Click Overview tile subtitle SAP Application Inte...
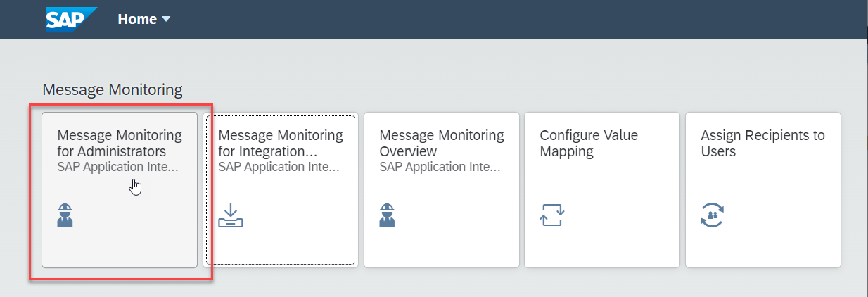Screen dimensions: 868x297 pyautogui.click(x=440, y=168)
